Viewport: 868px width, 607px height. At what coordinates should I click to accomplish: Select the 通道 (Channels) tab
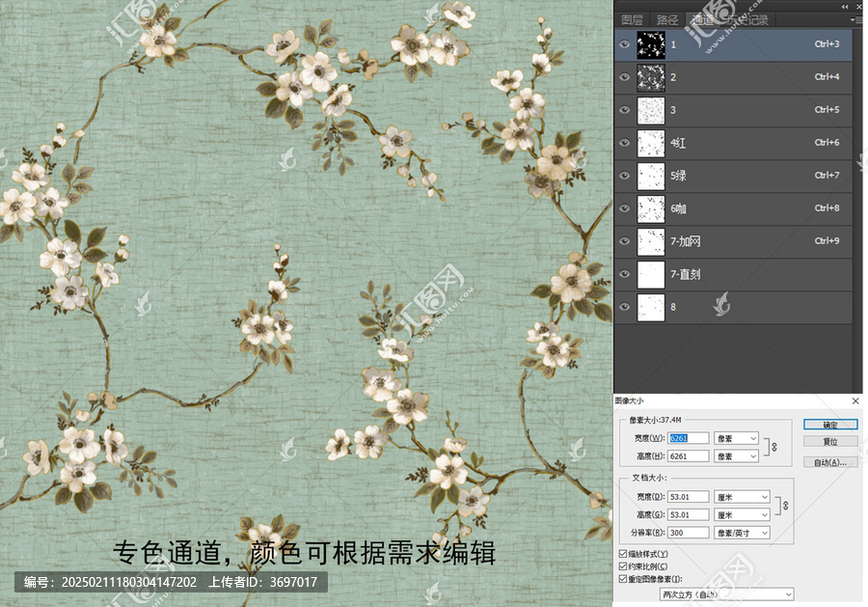point(702,20)
